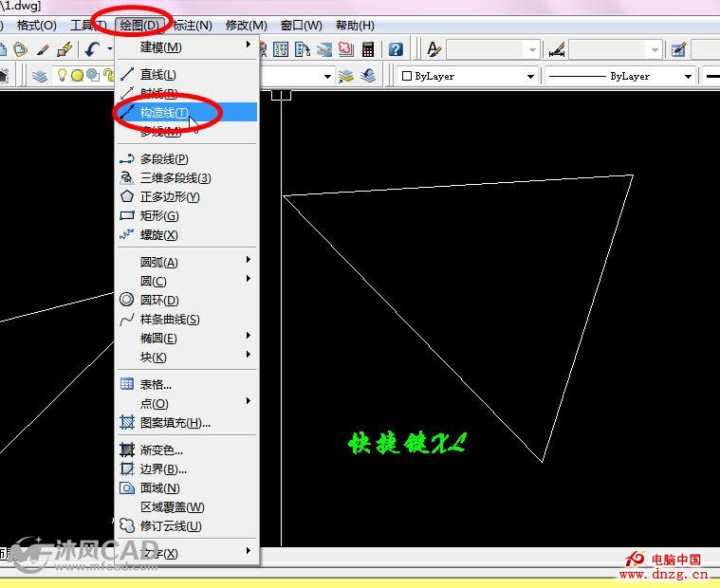720x588 pixels.
Task: Open the 绘图(D) draw menu
Action: point(139,26)
